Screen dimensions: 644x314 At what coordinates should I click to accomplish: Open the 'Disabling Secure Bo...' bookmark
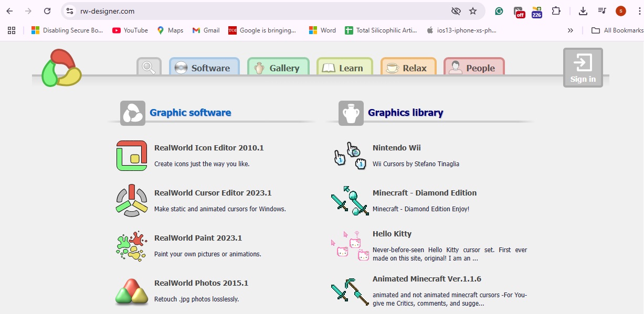point(67,30)
